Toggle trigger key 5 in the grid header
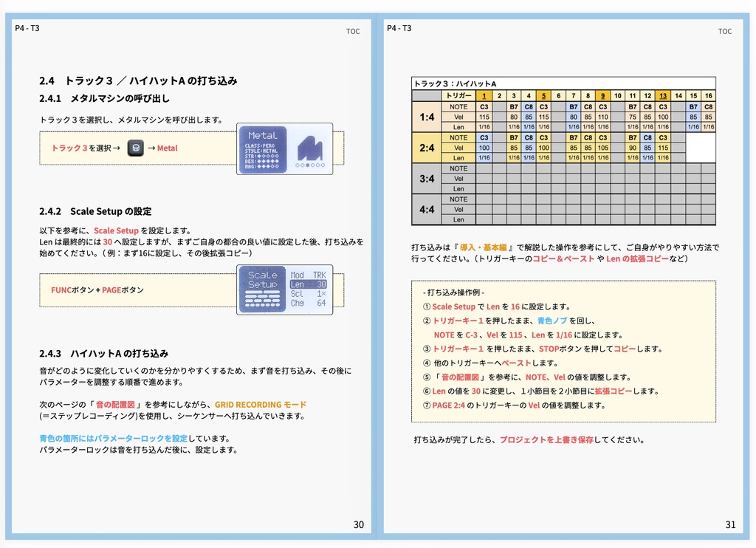The height and width of the screenshot is (548, 756). click(x=545, y=95)
